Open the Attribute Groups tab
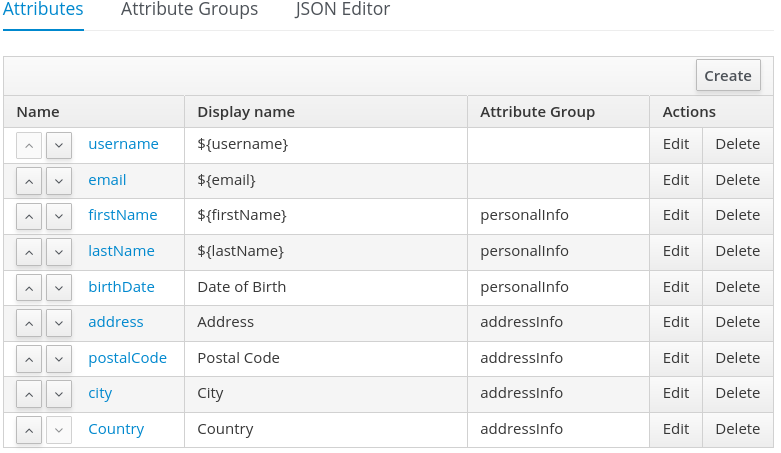The width and height of the screenshot is (781, 453). (189, 9)
